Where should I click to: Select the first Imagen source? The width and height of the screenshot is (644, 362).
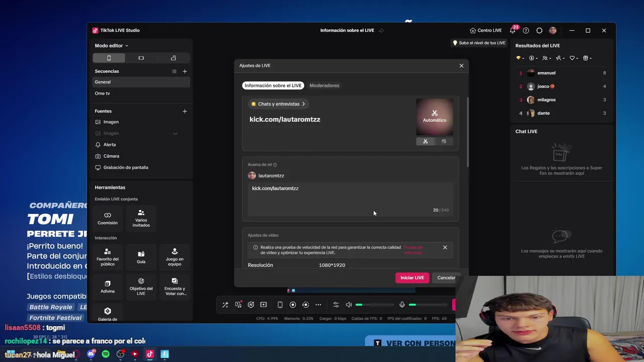tap(141, 122)
